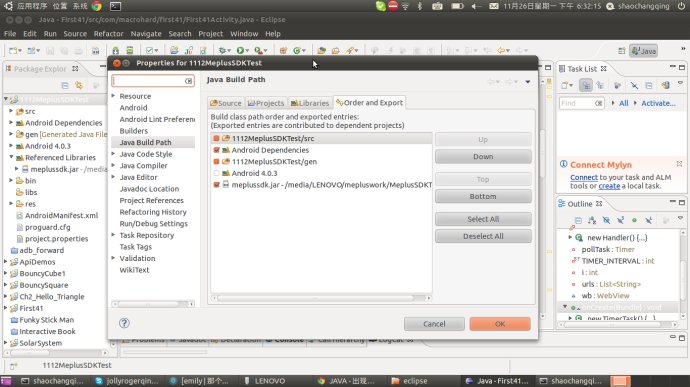The image size is (690, 387).
Task: Uncheck the meplussdk.jar export checkbox
Action: point(216,185)
